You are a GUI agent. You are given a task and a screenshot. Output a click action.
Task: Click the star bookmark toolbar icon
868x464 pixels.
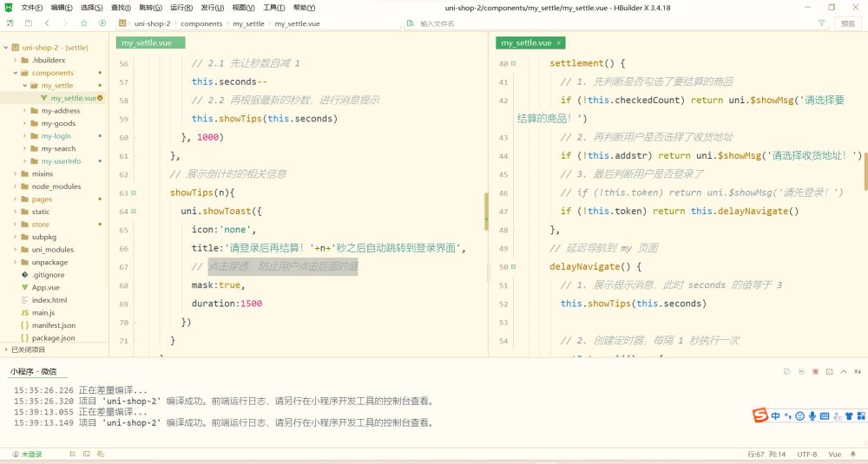click(84, 23)
